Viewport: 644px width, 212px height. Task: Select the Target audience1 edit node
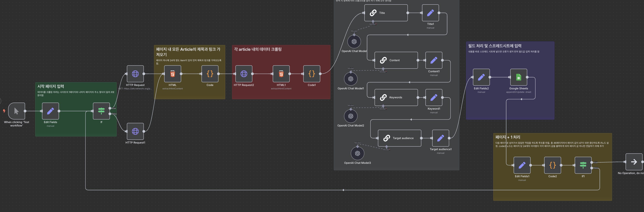(x=441, y=138)
